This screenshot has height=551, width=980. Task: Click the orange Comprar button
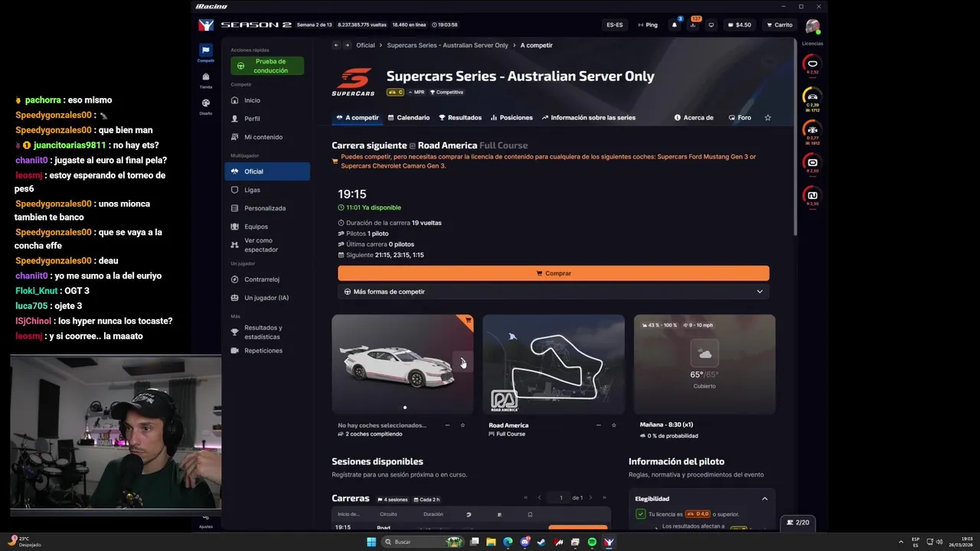click(554, 273)
